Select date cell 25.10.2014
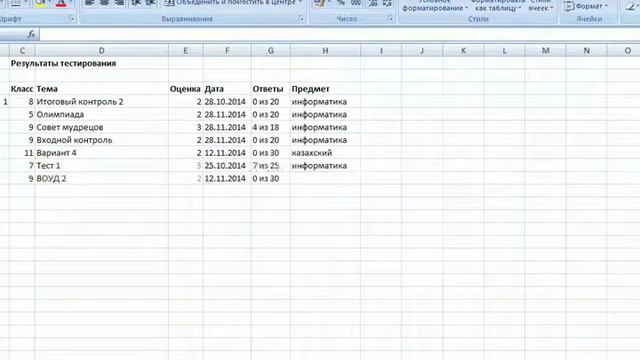 coord(227,166)
